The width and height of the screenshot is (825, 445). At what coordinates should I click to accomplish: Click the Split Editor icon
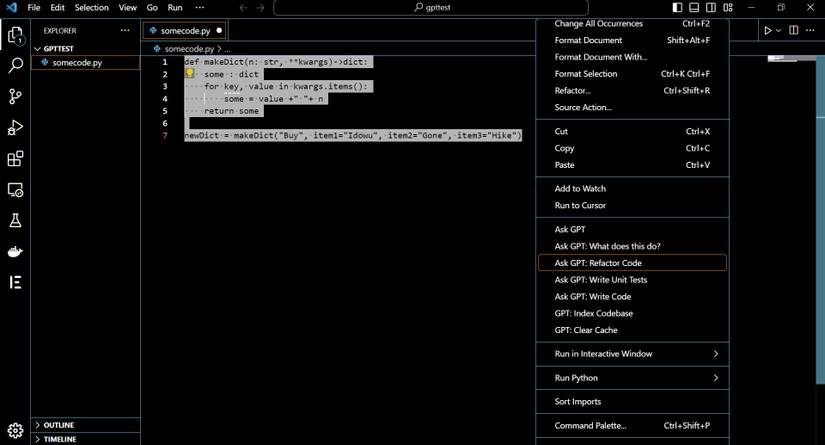[794, 30]
